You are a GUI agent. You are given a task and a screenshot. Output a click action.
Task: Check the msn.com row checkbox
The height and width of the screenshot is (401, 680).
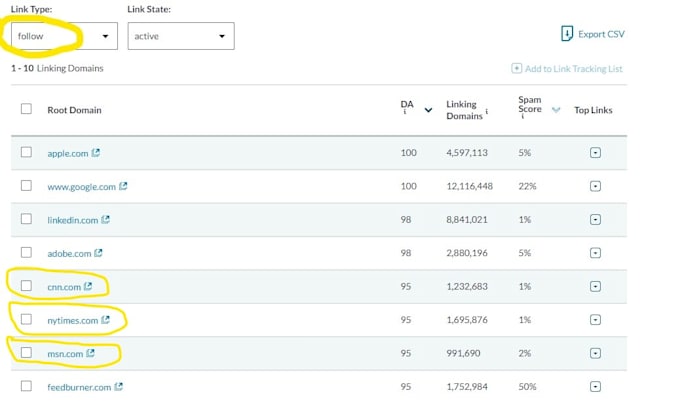click(26, 352)
